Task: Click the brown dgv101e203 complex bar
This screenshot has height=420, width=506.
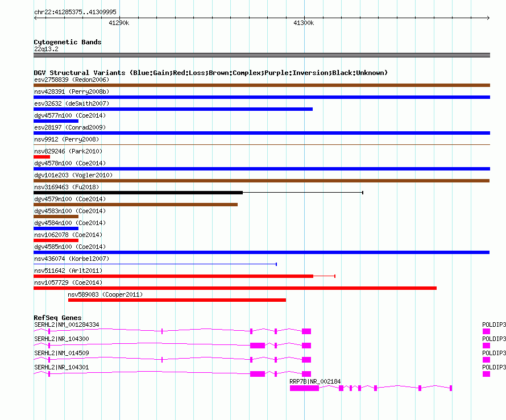Action: point(262,181)
